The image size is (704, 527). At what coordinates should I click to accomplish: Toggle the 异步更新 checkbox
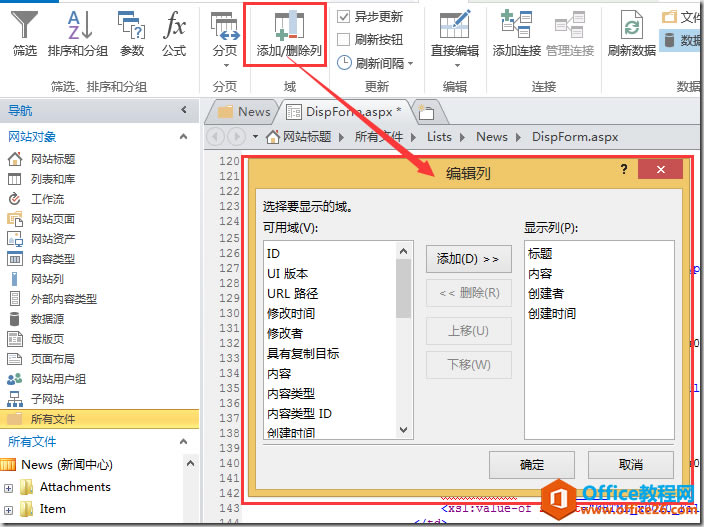click(x=343, y=17)
